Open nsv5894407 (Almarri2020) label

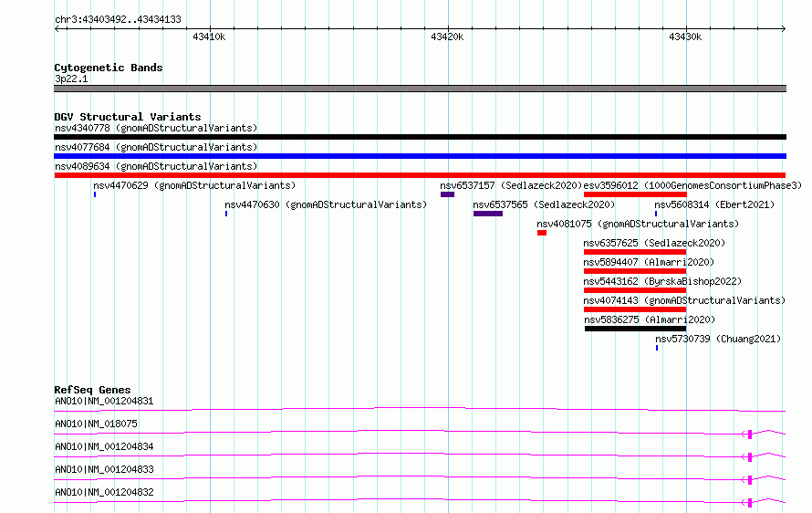pos(649,262)
